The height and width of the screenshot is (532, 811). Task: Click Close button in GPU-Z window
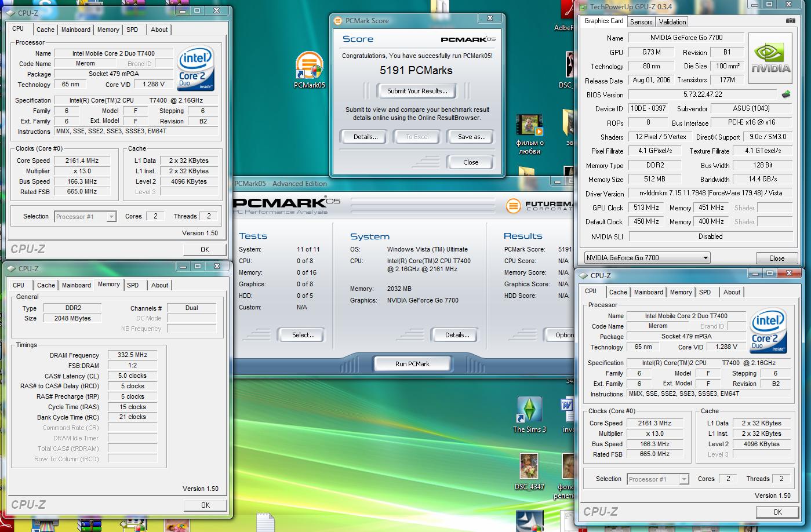click(x=777, y=258)
